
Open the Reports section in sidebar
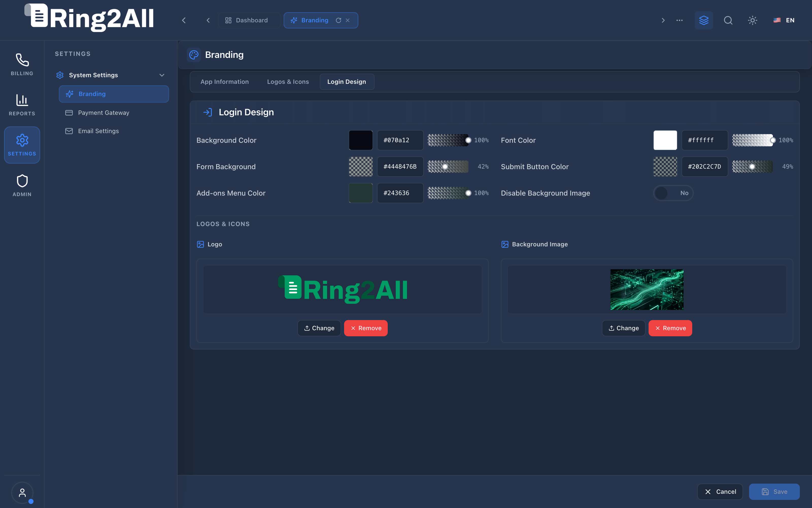[22, 105]
